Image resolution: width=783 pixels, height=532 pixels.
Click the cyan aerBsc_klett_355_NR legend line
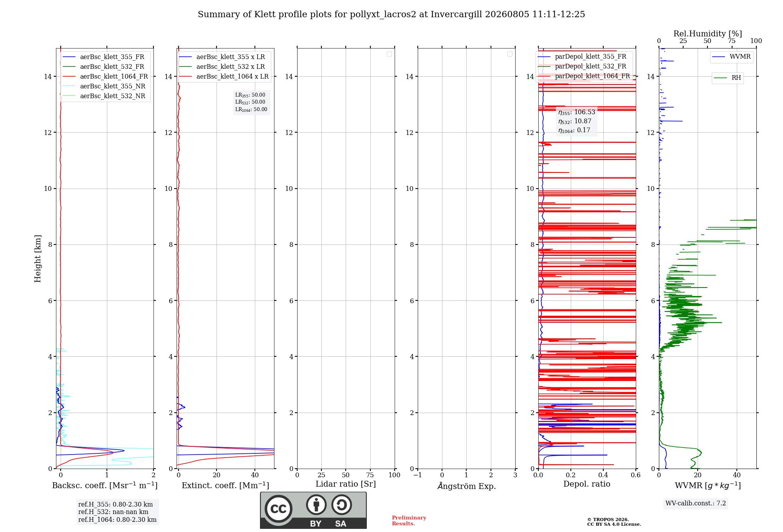coord(69,86)
